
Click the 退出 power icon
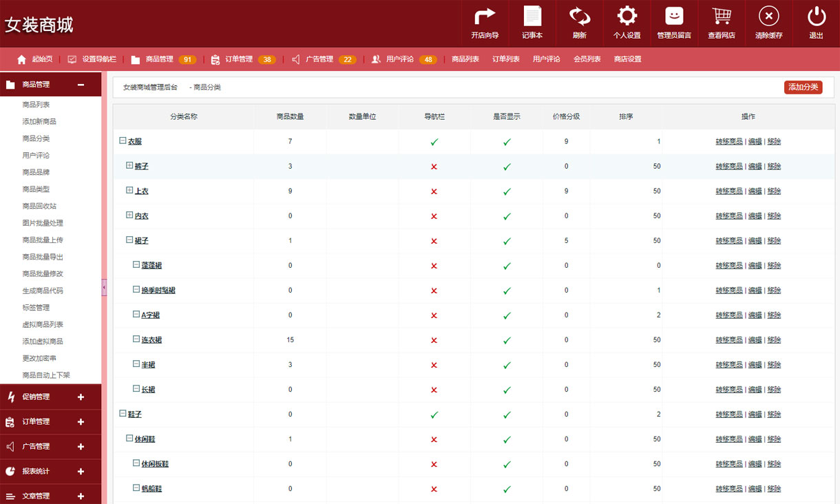[x=816, y=17]
